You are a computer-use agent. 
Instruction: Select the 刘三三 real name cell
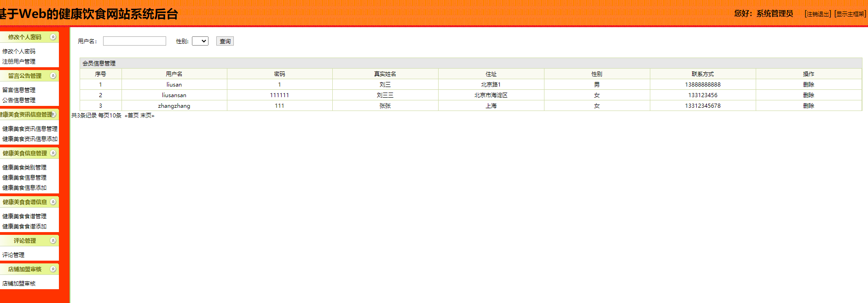pyautogui.click(x=385, y=95)
